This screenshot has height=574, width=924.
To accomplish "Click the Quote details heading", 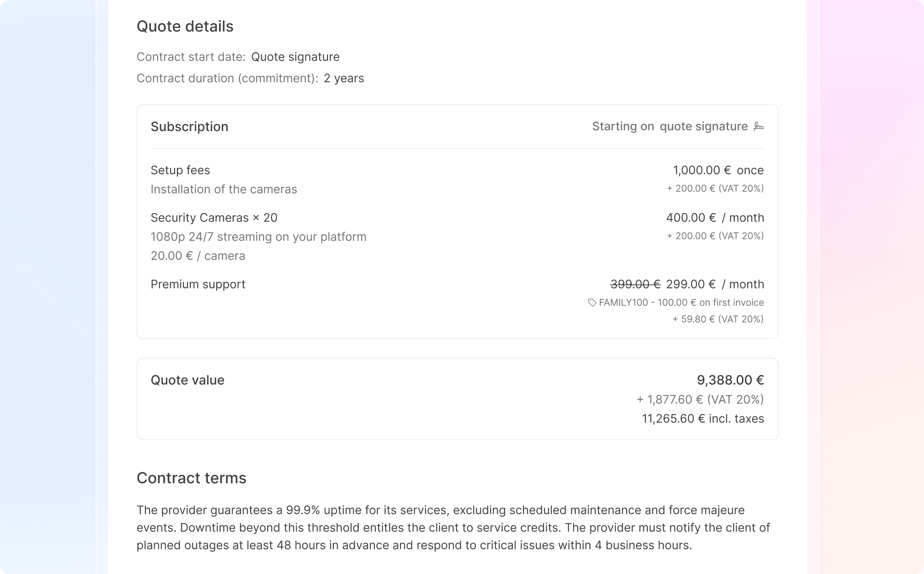I will 185,26.
